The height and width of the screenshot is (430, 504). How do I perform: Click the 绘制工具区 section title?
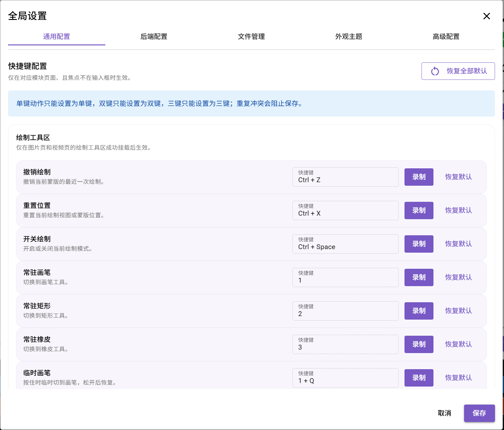(33, 138)
